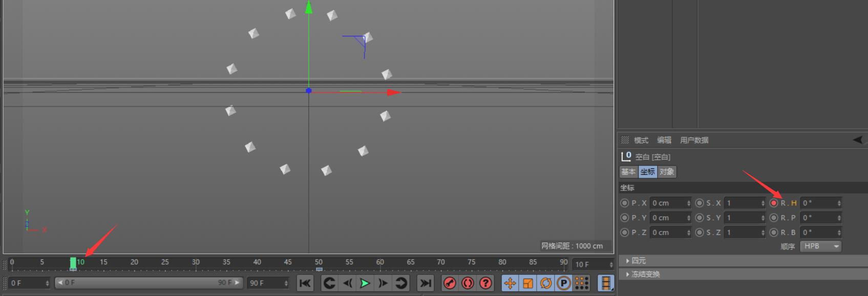Viewport: 868px width, 296px height.
Task: Toggle scale keyframe recording icon
Action: pos(528,283)
